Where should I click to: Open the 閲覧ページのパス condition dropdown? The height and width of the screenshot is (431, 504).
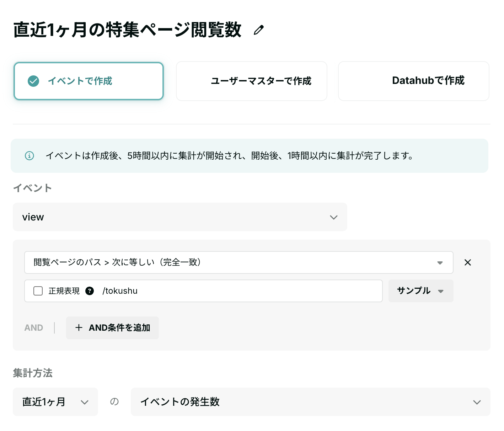[x=239, y=262]
